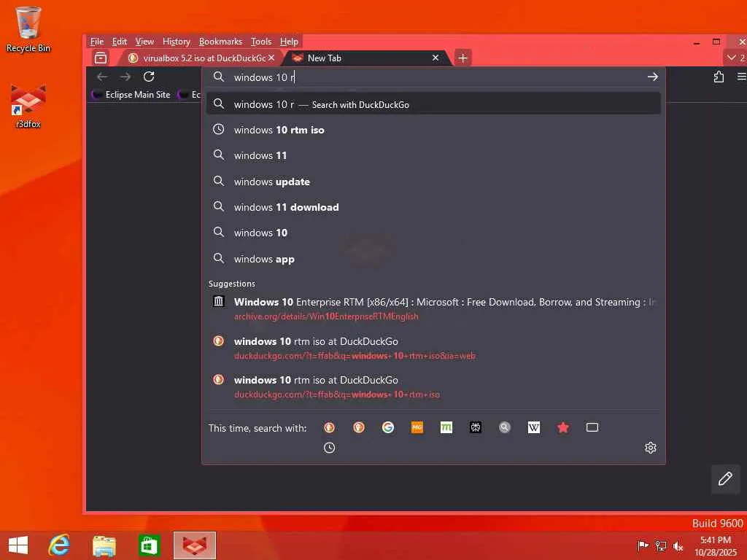Open File Explorer from taskbar
This screenshot has height=560, width=747.
click(104, 545)
